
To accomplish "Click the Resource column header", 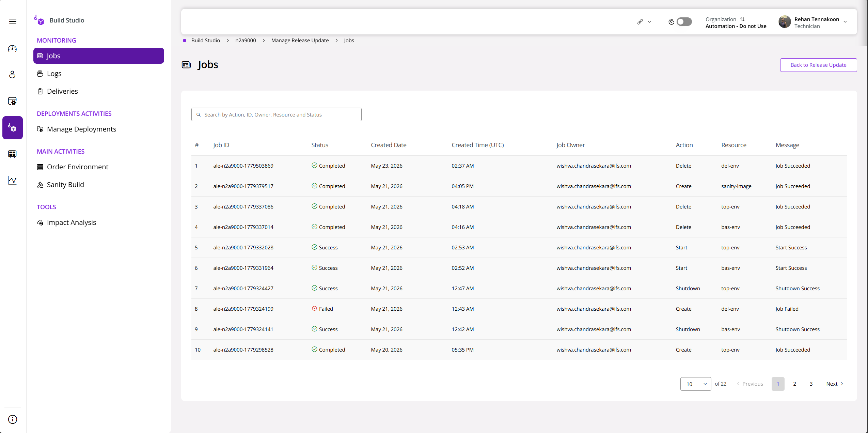I will pos(734,145).
